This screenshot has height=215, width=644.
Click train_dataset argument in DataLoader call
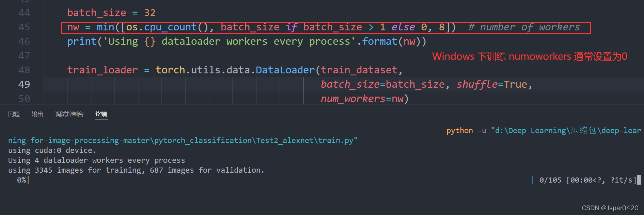pyautogui.click(x=359, y=70)
